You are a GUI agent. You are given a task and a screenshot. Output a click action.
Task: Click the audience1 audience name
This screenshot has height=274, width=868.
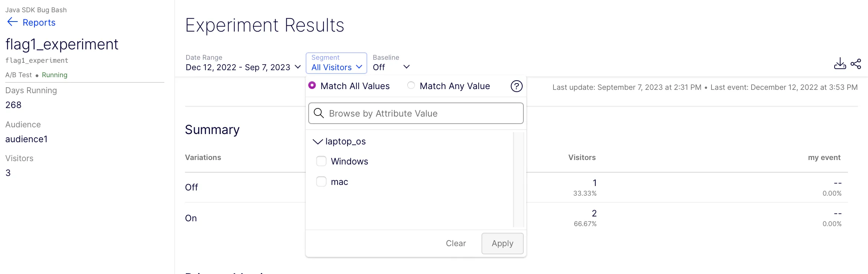[x=26, y=139]
